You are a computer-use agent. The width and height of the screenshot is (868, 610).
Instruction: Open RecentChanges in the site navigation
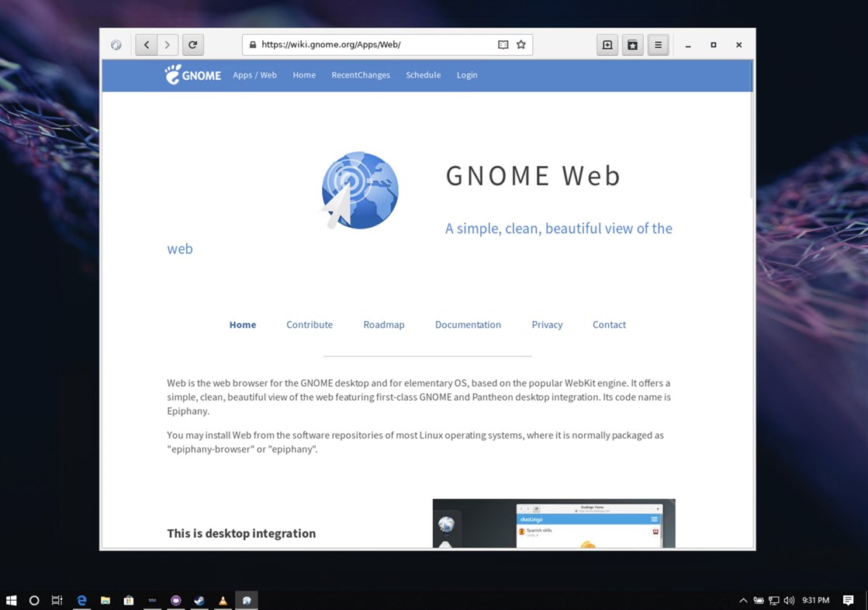coord(361,74)
